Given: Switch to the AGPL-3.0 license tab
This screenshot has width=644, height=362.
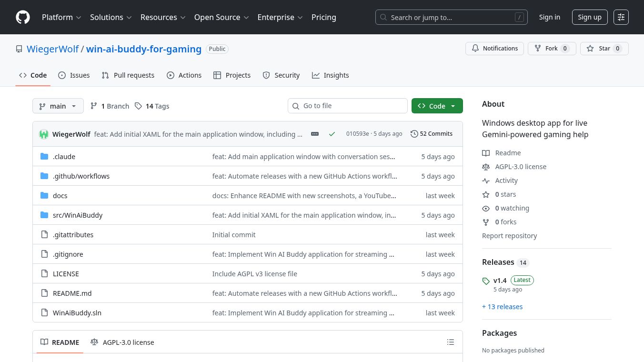Looking at the screenshot, I should coord(122,342).
